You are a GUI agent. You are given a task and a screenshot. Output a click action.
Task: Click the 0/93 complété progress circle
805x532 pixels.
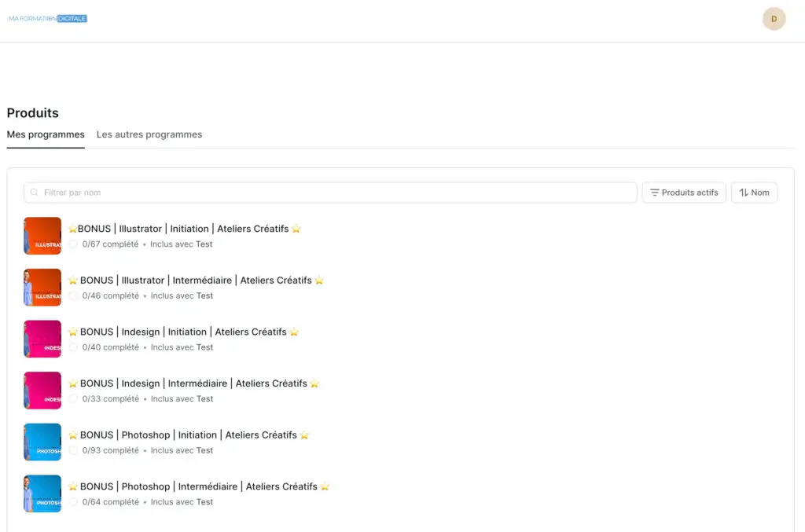point(73,450)
